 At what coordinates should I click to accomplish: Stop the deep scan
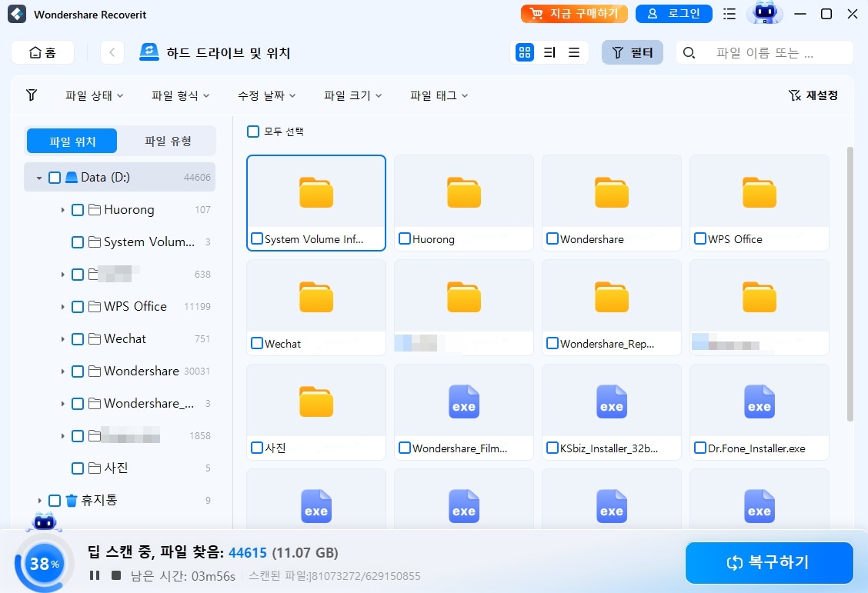(x=116, y=575)
